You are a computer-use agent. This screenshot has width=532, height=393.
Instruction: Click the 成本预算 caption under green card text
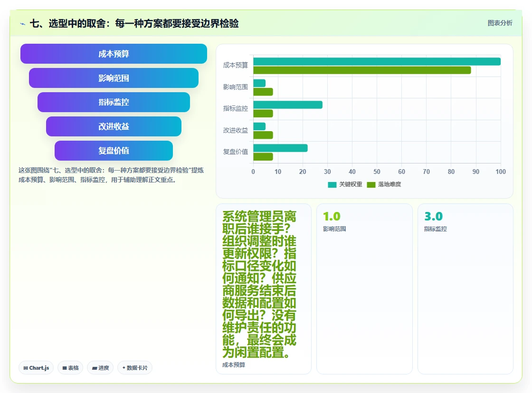234,365
